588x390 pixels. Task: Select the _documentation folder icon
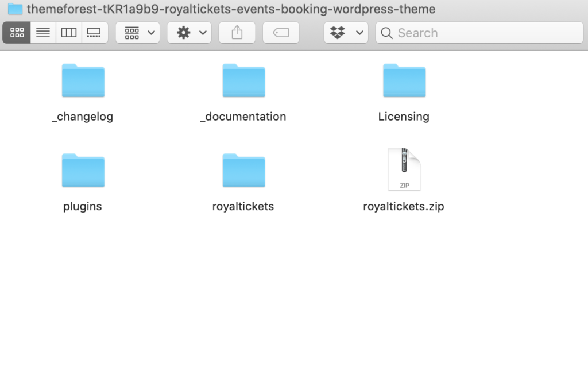click(x=243, y=80)
